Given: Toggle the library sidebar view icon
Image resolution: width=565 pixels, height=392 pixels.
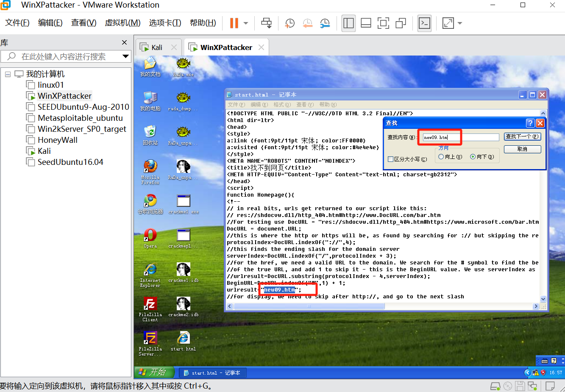Looking at the screenshot, I should (348, 23).
